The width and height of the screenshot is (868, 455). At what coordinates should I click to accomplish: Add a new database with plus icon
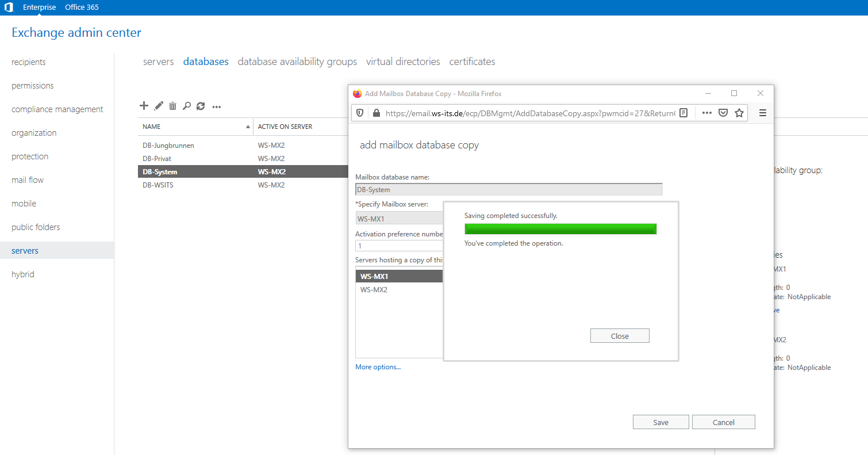144,106
